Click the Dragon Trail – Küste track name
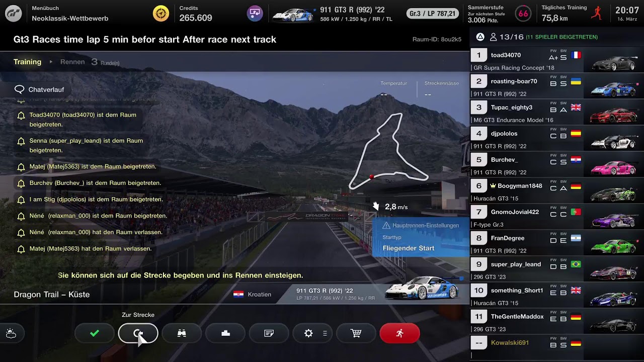This screenshot has height=362, width=644. (52, 295)
